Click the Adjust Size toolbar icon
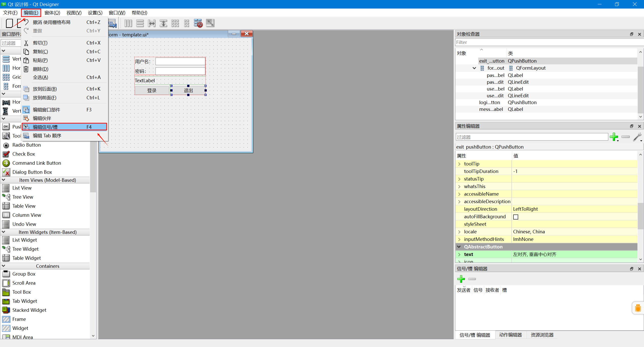The height and width of the screenshot is (347, 644). 210,23
